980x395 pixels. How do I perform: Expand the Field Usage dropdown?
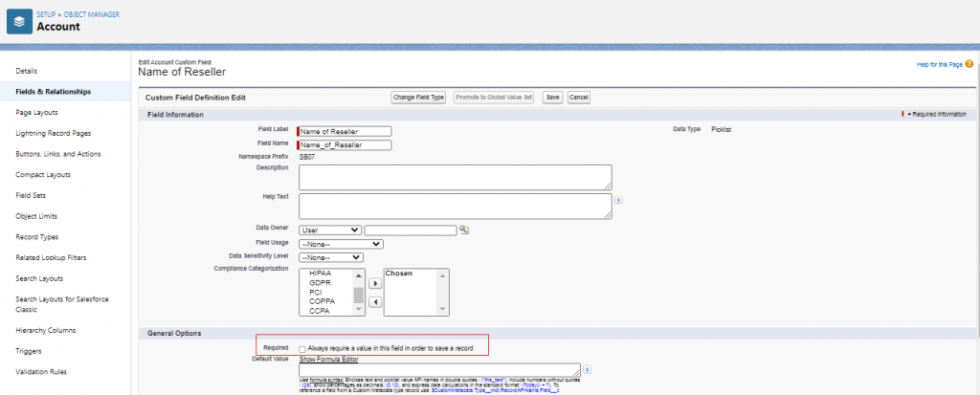tap(341, 244)
